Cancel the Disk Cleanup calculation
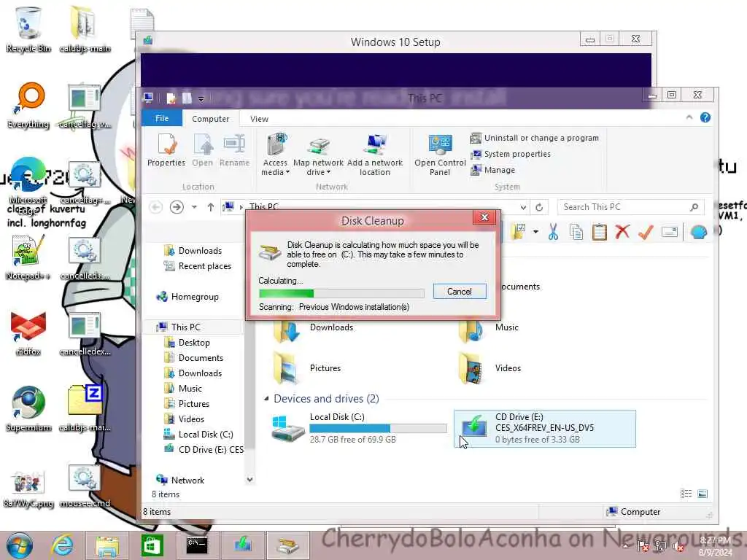Viewport: 747px width, 560px height. (460, 292)
